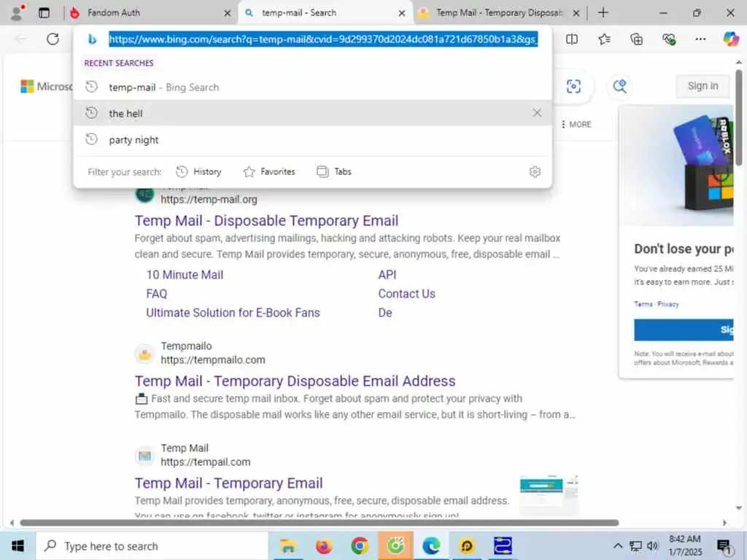This screenshot has width=747, height=560.
Task: Open Firefox from taskbar
Action: coord(324,546)
